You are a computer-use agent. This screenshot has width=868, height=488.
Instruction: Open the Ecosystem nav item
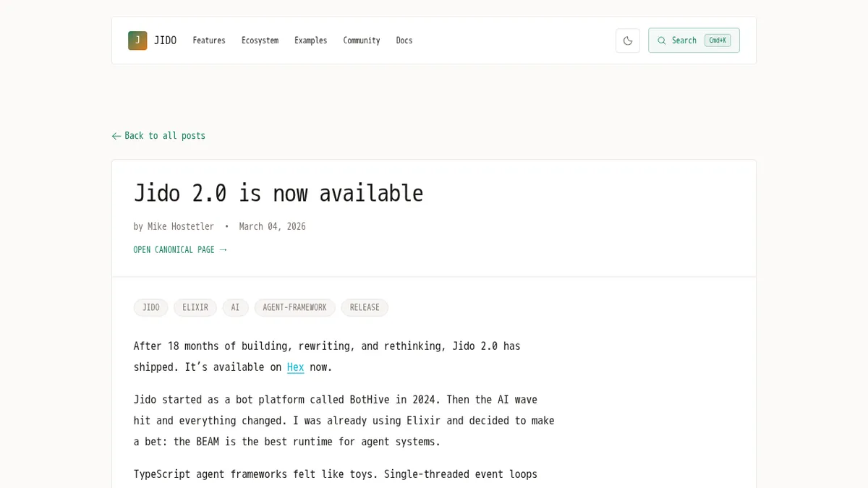click(260, 40)
